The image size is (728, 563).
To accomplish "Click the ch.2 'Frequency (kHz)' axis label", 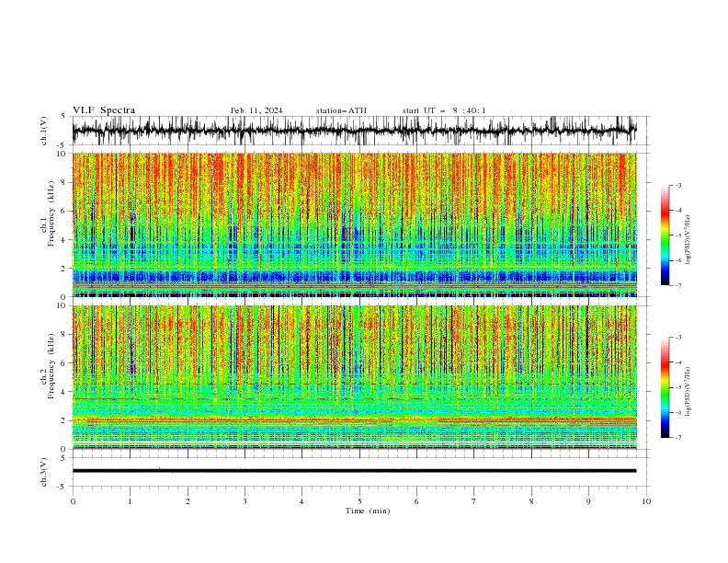I will pos(51,366).
